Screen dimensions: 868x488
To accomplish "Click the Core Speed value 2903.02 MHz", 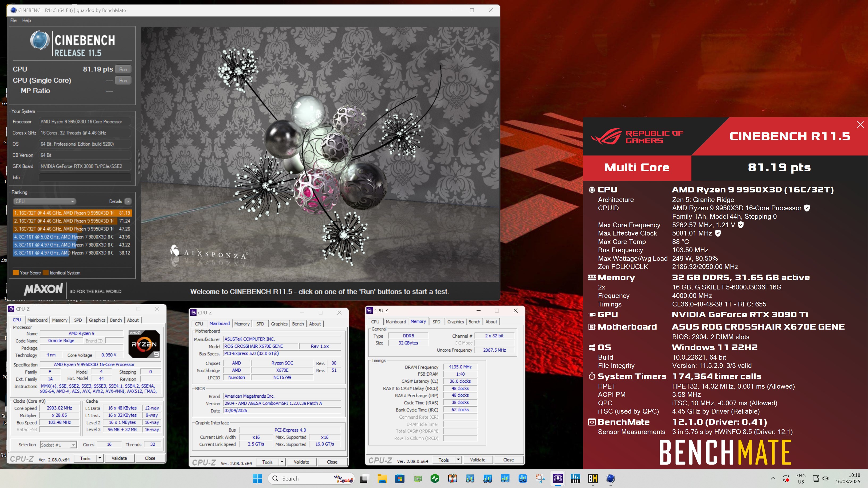I will point(59,408).
